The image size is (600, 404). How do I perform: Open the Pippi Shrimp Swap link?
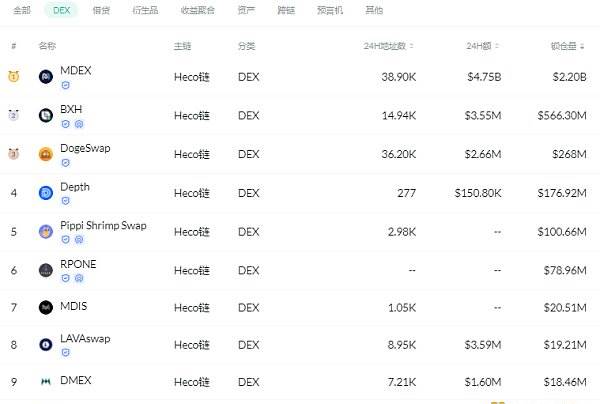click(103, 225)
